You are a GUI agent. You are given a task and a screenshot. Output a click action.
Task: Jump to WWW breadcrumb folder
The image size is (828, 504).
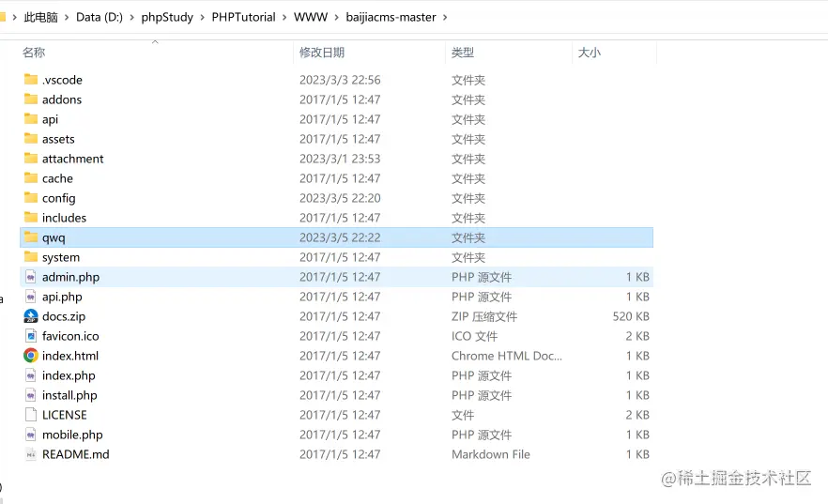311,18
